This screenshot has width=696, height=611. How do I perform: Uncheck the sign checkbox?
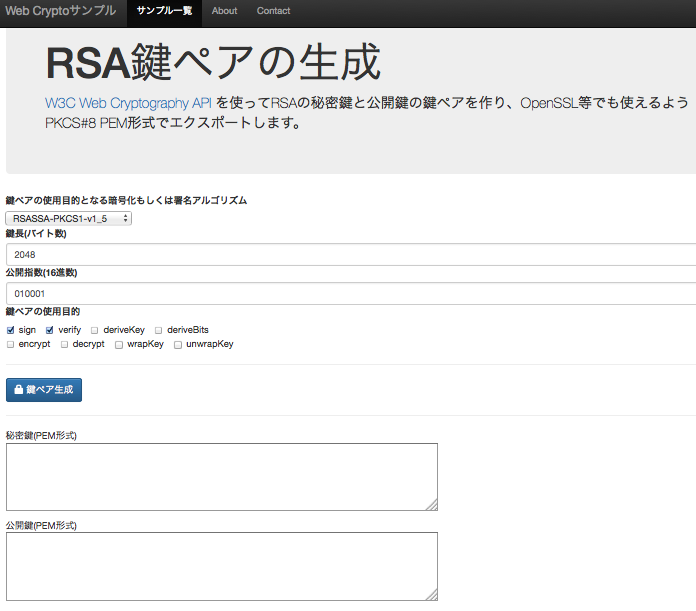[11, 330]
